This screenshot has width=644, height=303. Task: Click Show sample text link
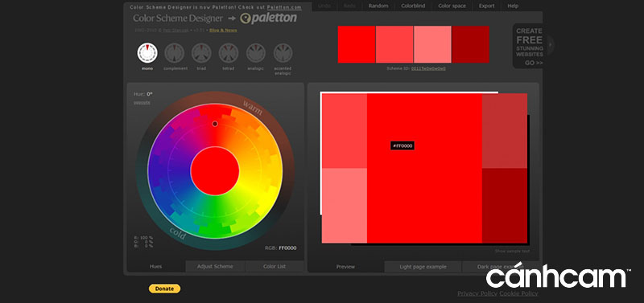click(x=512, y=251)
